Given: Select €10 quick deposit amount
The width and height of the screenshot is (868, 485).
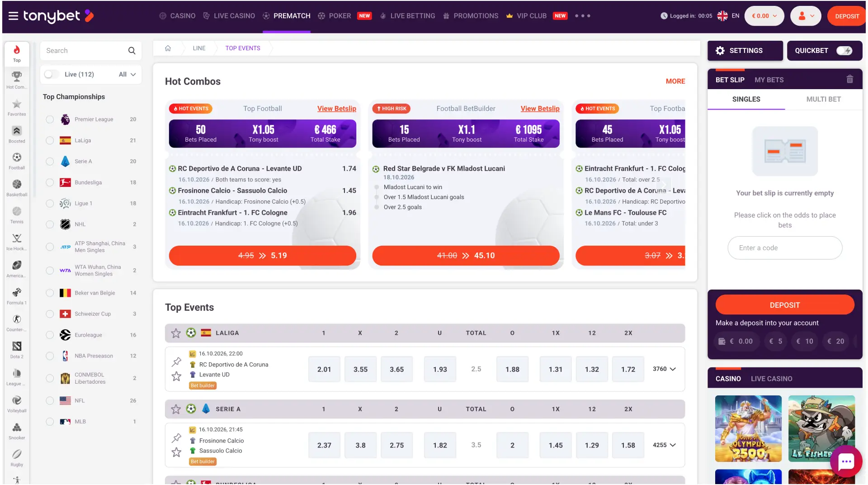Looking at the screenshot, I should point(805,342).
